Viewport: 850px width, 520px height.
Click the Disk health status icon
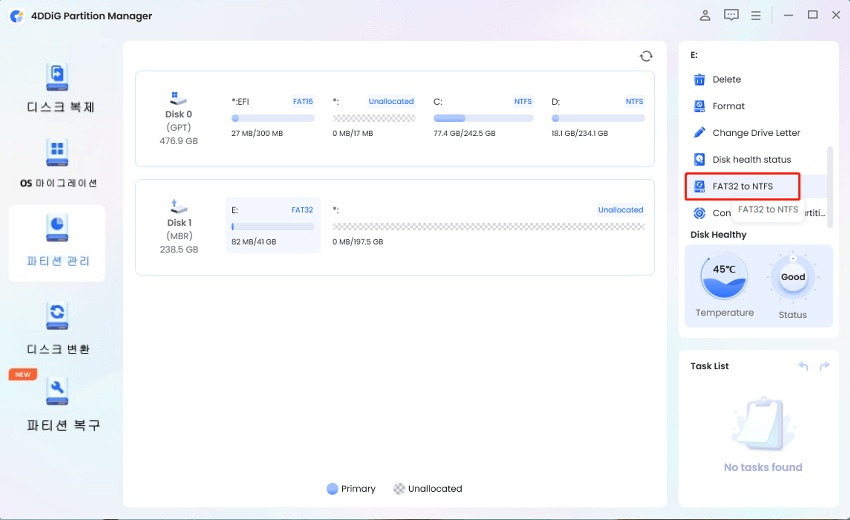699,159
